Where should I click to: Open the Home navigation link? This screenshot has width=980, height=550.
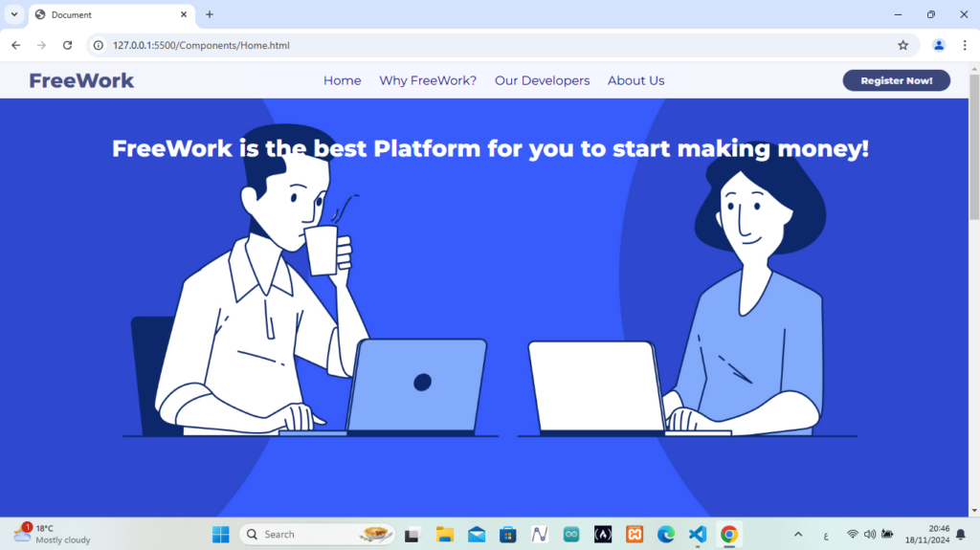pyautogui.click(x=342, y=80)
